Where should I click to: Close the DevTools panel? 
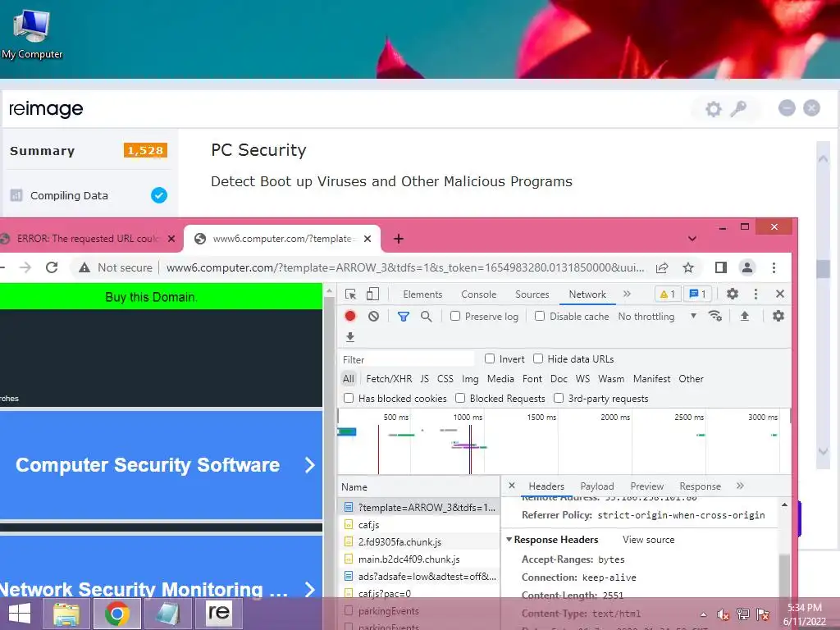(780, 294)
